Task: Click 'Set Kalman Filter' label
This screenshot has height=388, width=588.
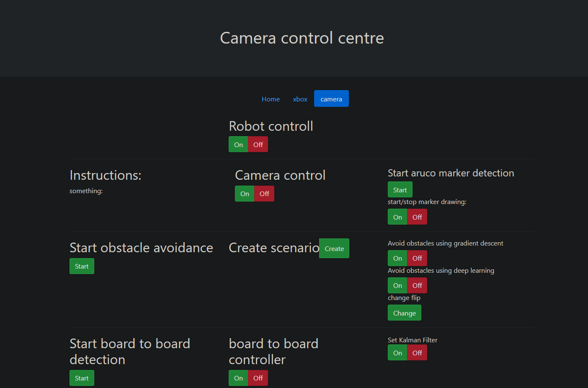Action: coord(413,340)
